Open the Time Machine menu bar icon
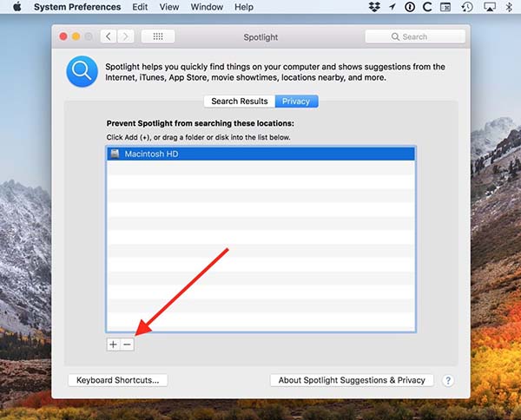Image resolution: width=521 pixels, height=420 pixels. click(467, 7)
